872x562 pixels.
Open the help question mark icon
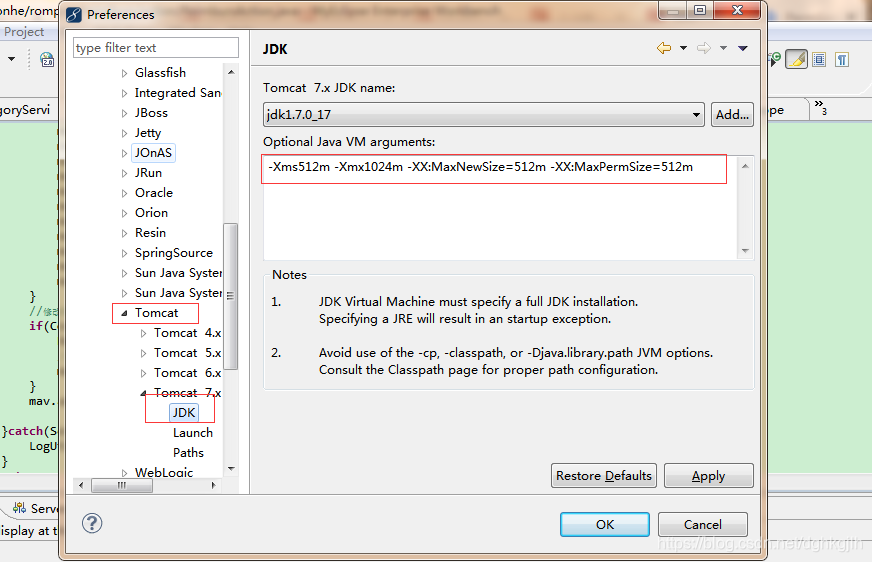(x=92, y=523)
